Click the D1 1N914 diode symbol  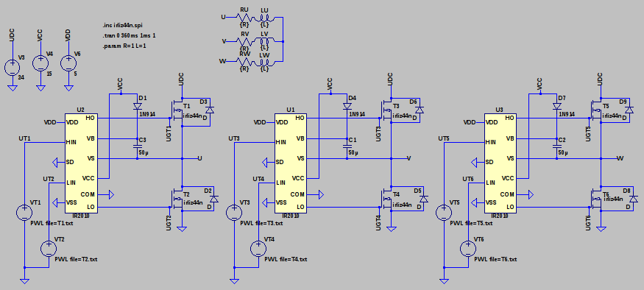point(137,107)
